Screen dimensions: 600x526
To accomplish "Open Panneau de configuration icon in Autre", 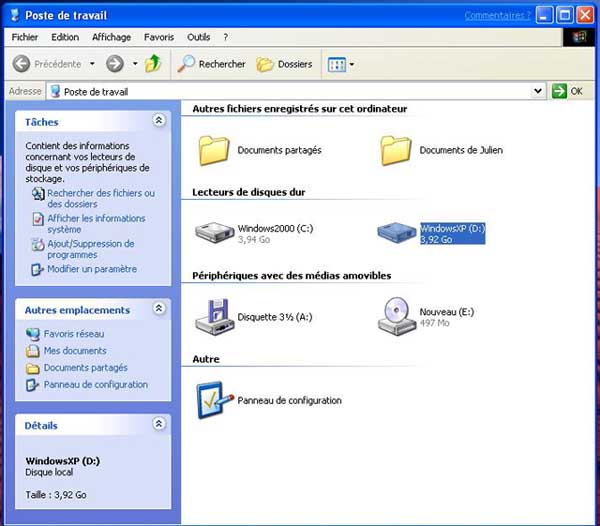I will [215, 400].
